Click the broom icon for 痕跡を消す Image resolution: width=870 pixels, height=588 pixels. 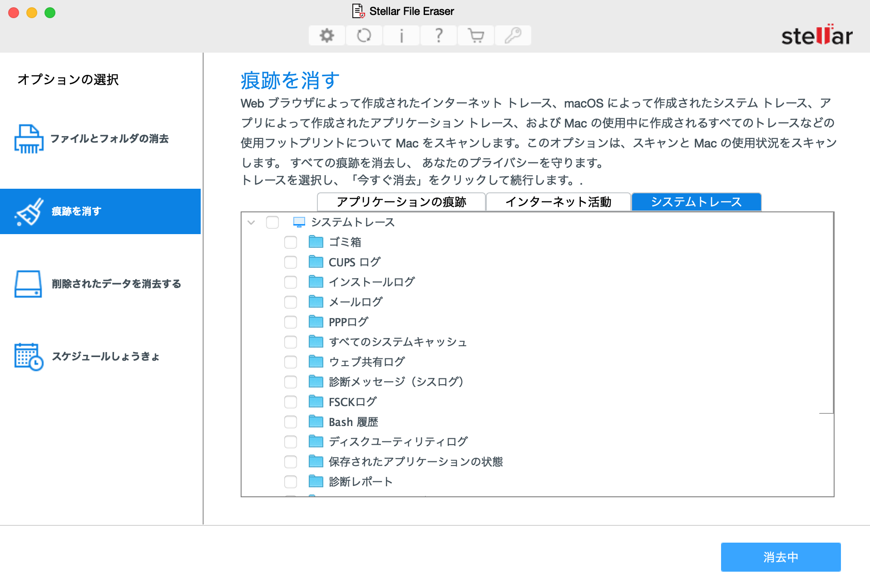(29, 211)
